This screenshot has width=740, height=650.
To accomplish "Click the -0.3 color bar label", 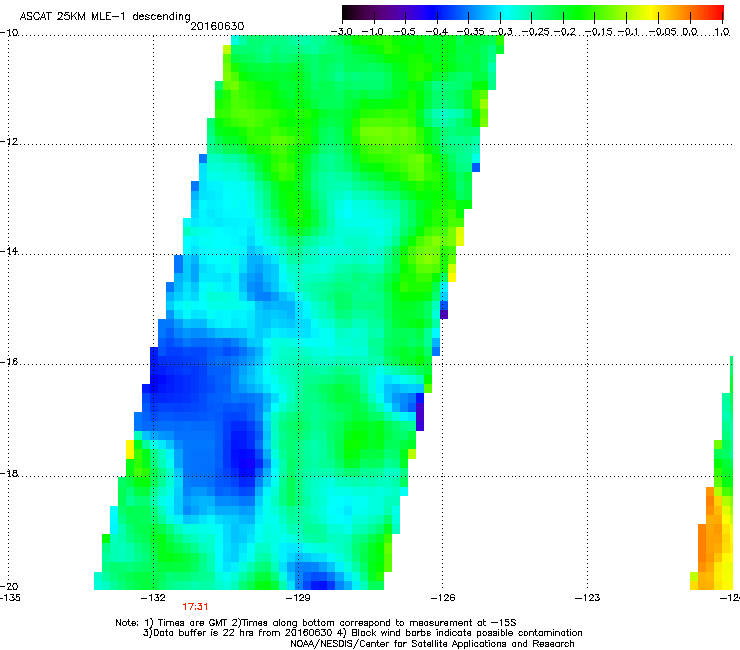I will (x=502, y=32).
